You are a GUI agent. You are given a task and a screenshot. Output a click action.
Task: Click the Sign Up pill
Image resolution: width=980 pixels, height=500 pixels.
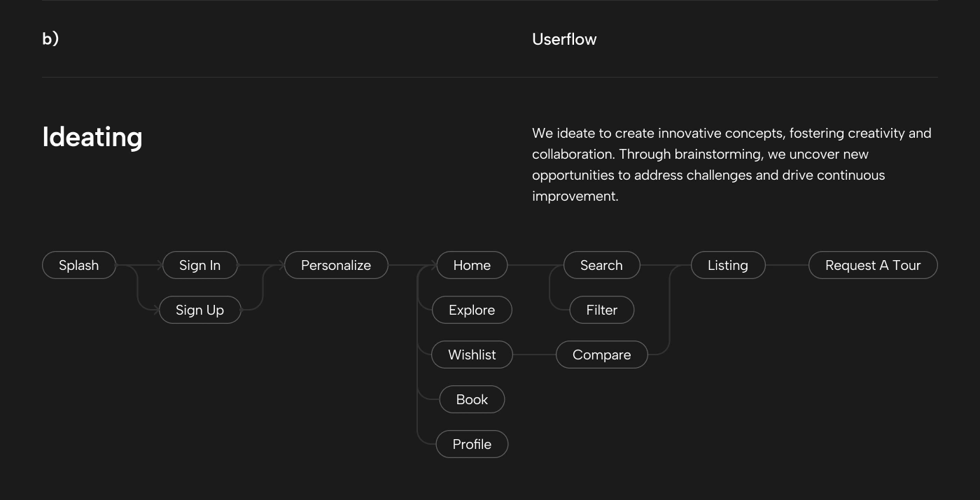pos(199,310)
